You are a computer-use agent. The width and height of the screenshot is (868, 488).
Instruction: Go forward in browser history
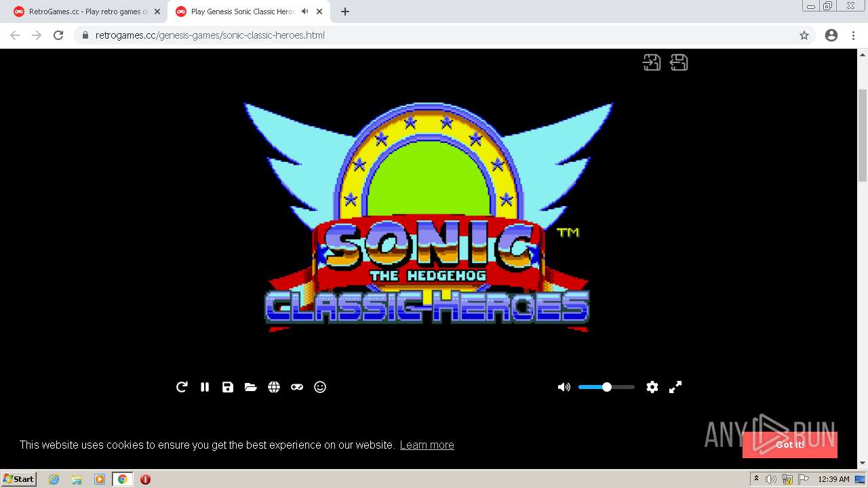pos(37,35)
